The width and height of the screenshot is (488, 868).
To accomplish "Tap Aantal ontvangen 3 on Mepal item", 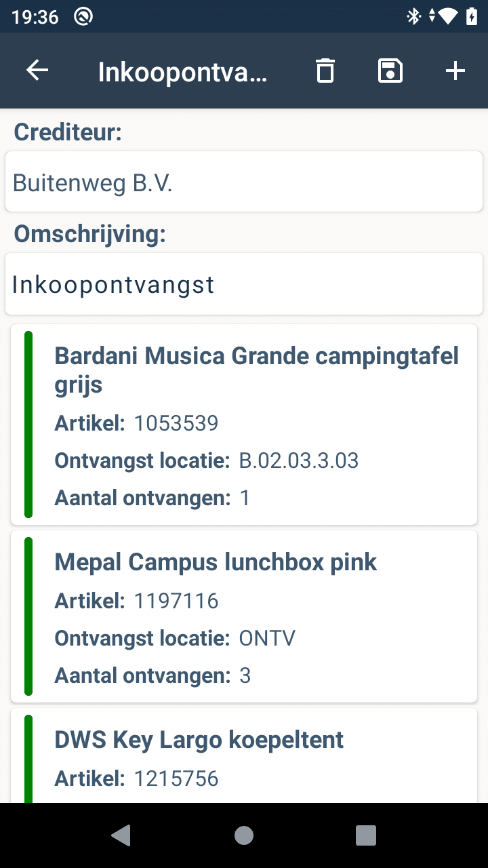I will [x=245, y=675].
